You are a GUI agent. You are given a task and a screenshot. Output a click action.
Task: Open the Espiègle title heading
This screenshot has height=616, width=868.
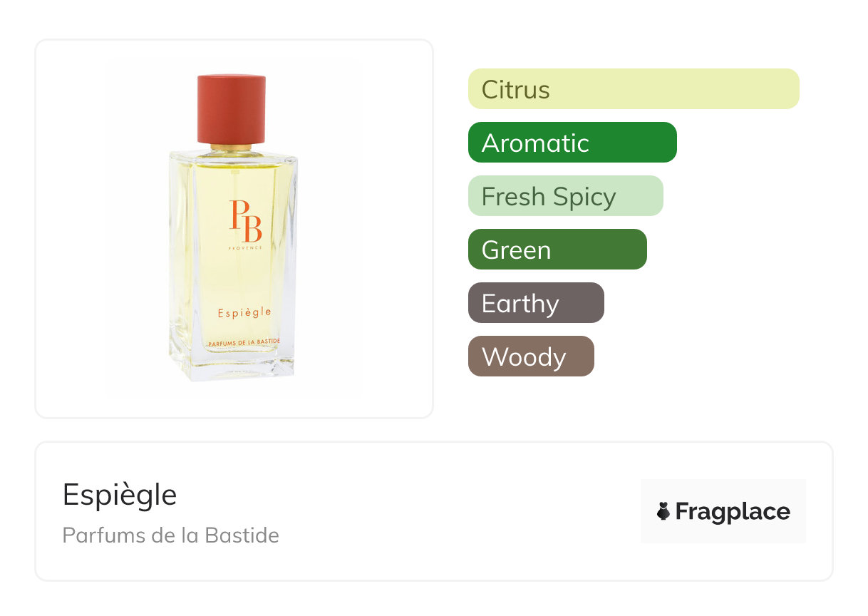point(120,495)
